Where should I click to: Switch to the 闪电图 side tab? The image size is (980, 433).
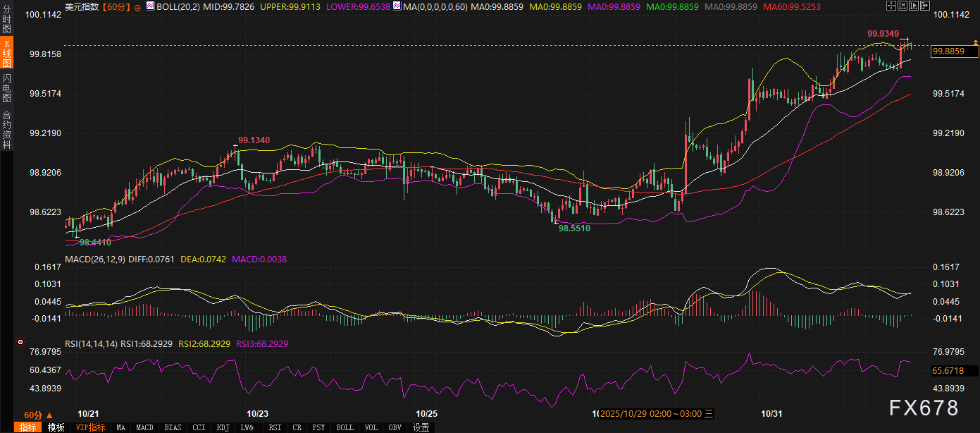point(6,87)
